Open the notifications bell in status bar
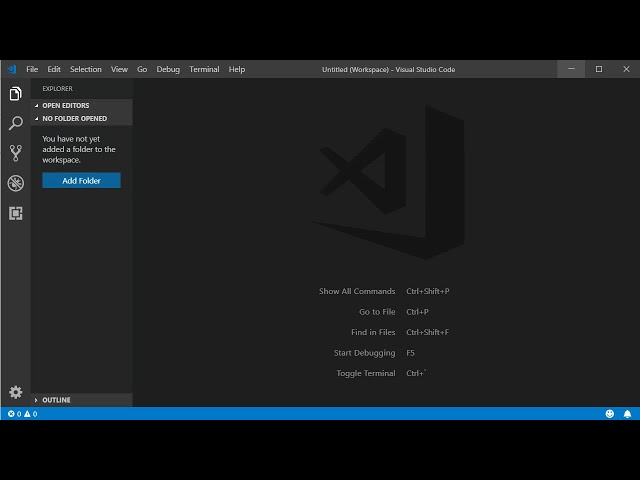 click(627, 413)
